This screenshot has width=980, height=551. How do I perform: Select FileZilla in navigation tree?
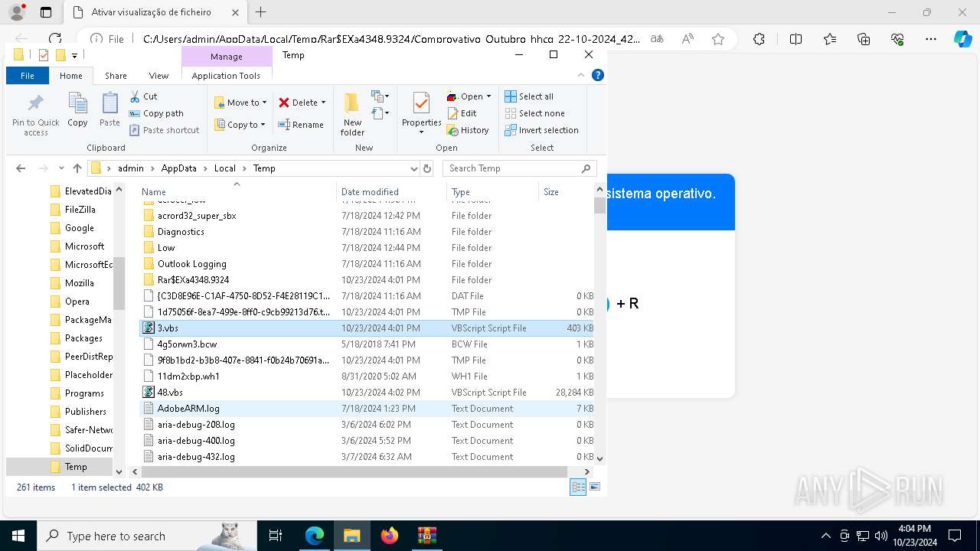click(x=80, y=210)
